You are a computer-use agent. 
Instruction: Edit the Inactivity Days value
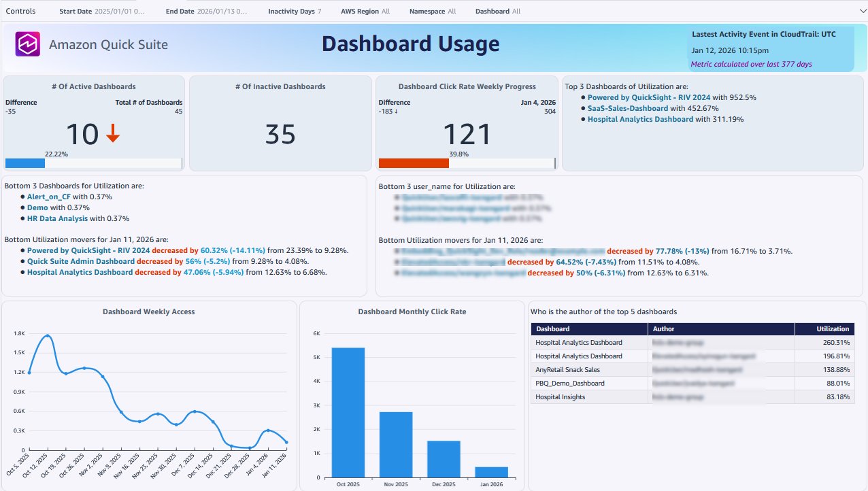tap(319, 11)
